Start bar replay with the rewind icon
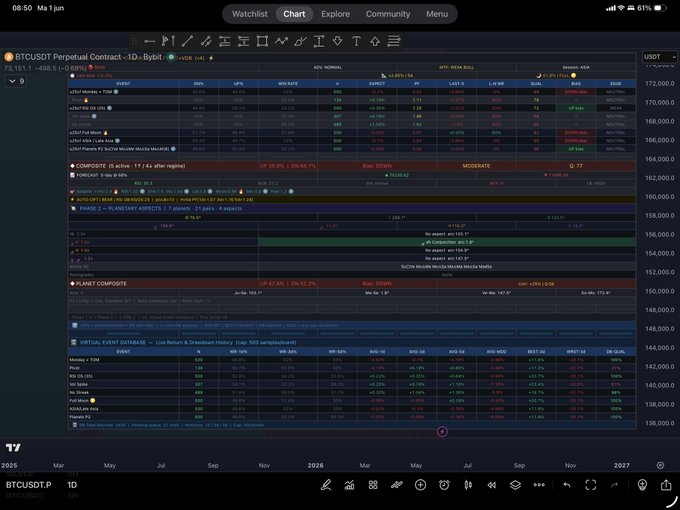 click(x=492, y=485)
